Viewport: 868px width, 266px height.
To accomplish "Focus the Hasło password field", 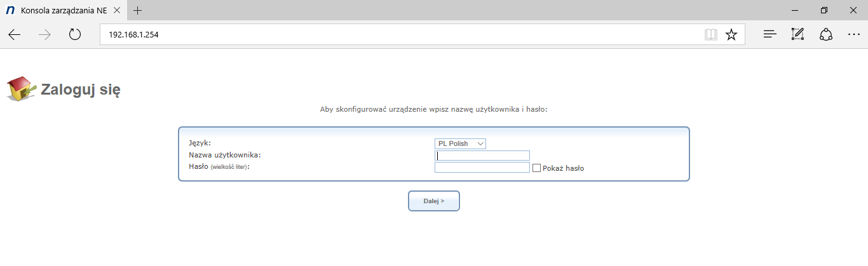I will 482,168.
